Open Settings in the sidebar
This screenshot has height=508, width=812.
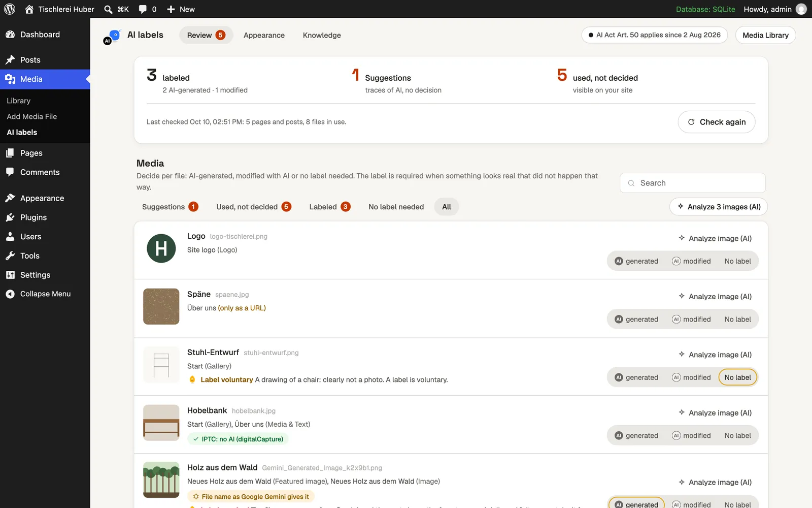click(45, 275)
